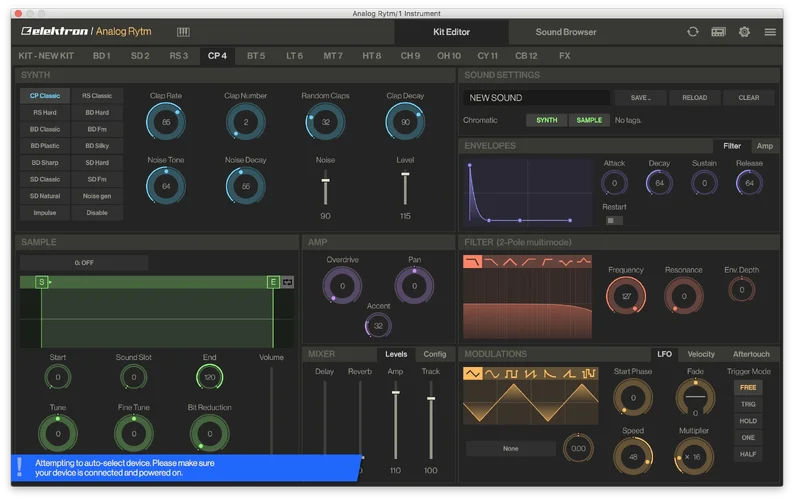Select the square LFO waveform

coord(511,374)
